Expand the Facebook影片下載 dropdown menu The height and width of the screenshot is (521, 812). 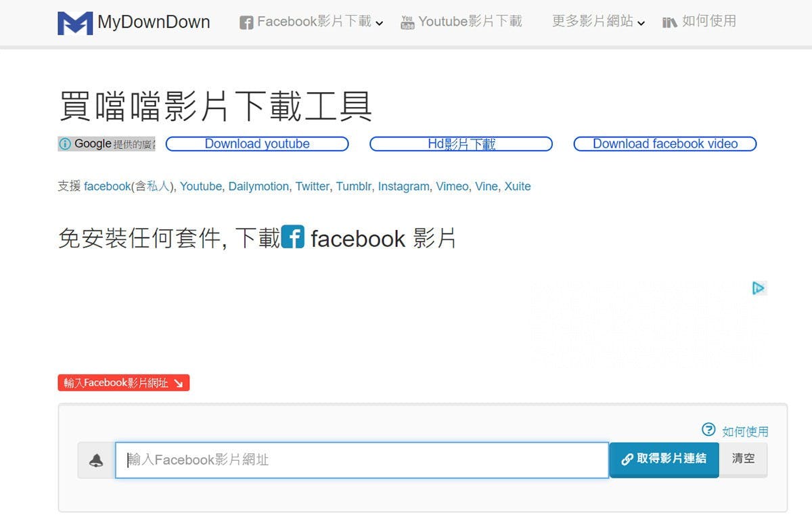click(311, 22)
